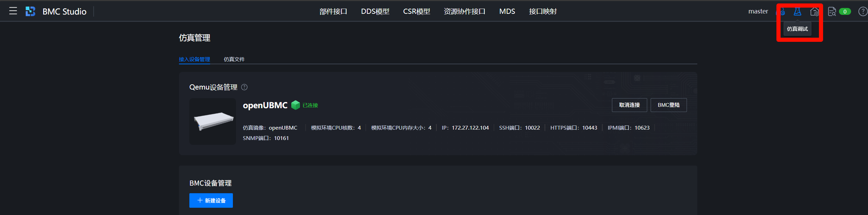Open the 仿真调试 flask icon
Image resolution: width=868 pixels, height=215 pixels.
tap(797, 12)
